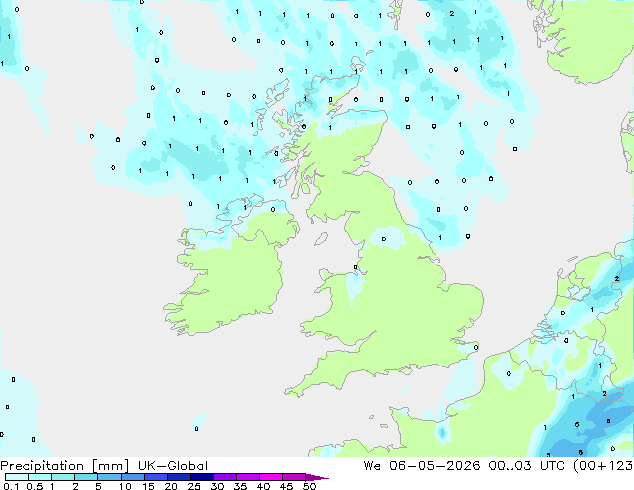Image resolution: width=634 pixels, height=490 pixels.
Task: Click the "Precipitation [mm]" title text
Action: point(65,466)
